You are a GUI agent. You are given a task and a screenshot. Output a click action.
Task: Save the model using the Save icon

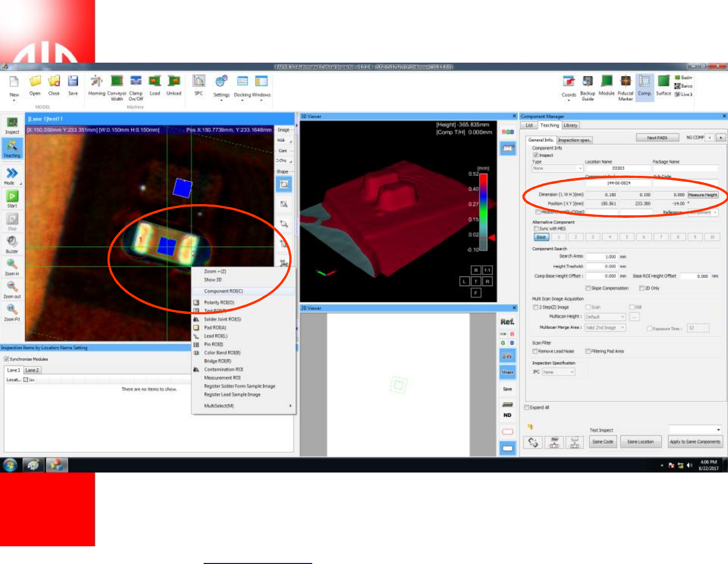(73, 81)
